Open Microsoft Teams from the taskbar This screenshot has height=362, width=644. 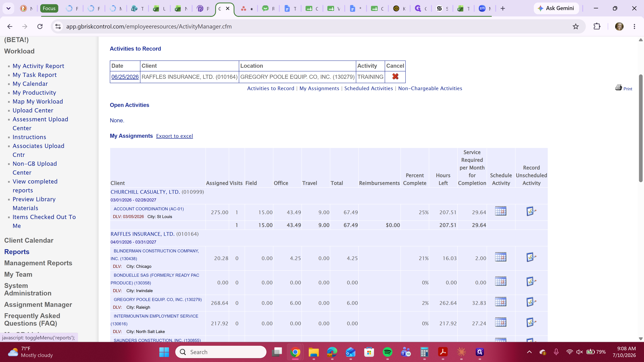pos(406,352)
